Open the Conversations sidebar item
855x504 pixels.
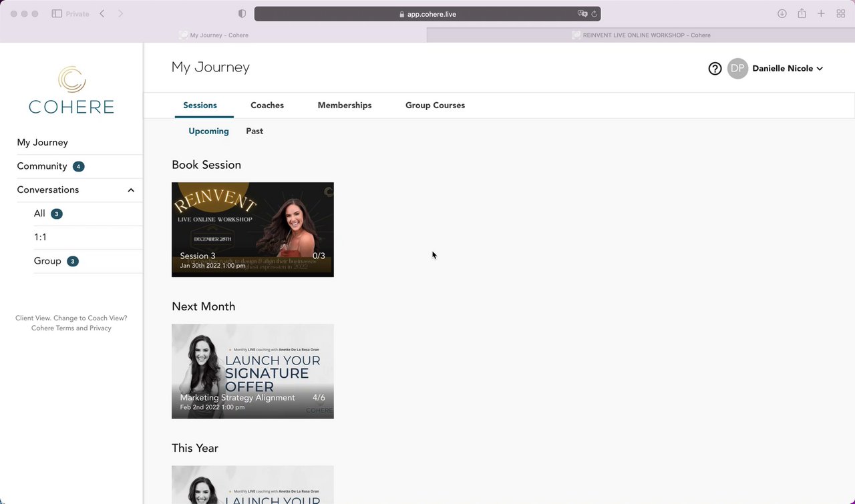coord(48,190)
